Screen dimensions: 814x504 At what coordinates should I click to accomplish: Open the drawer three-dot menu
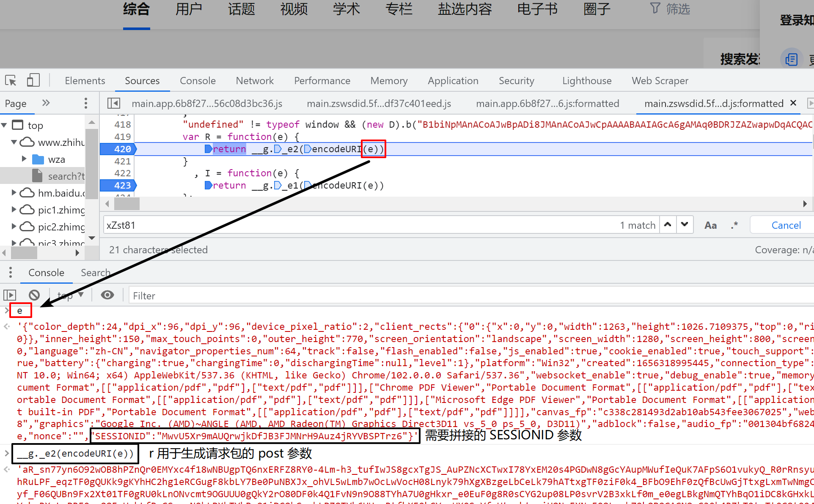[10, 273]
